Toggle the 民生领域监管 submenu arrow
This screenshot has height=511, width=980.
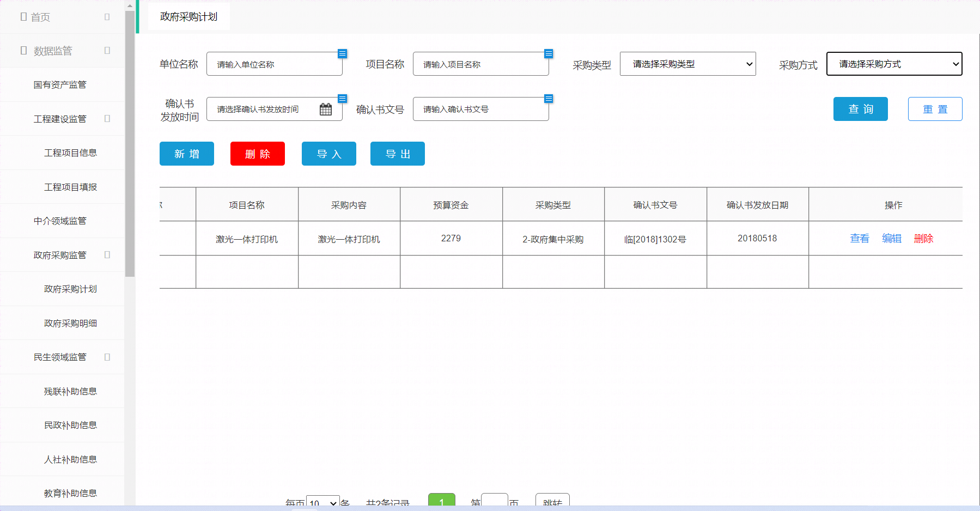tap(107, 357)
